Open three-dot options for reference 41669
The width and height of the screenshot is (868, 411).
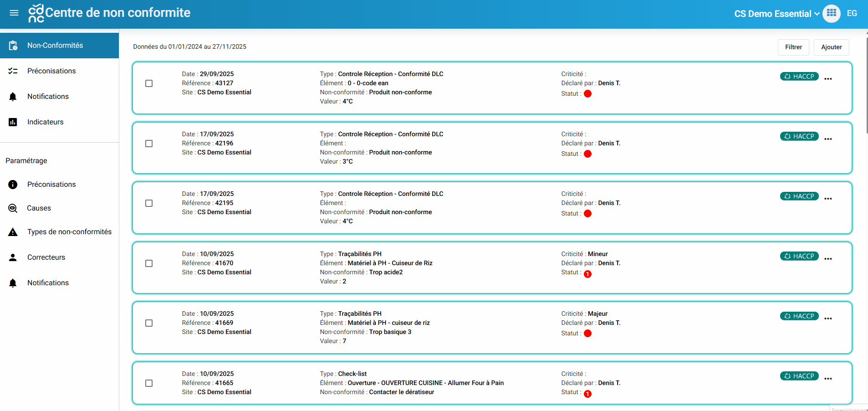pos(828,319)
